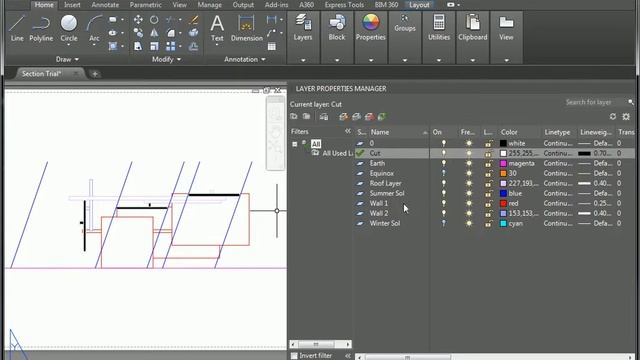The height and width of the screenshot is (360, 640).
Task: Click the Move tool icon
Action: click(138, 19)
